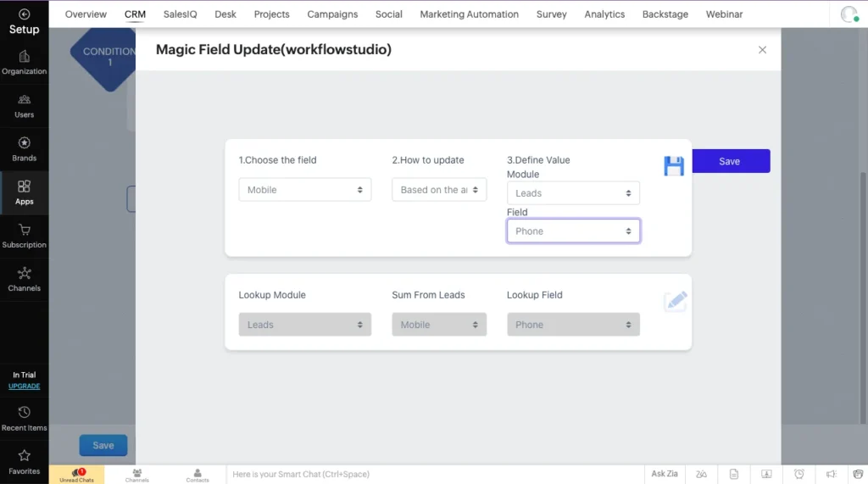
Task: Open Brands in the sidebar
Action: coord(24,148)
